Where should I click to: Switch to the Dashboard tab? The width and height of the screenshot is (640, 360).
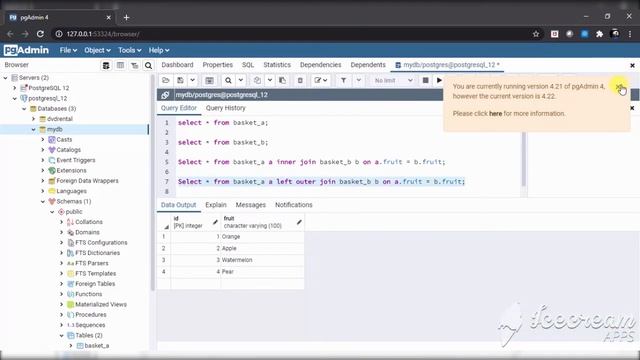177,65
